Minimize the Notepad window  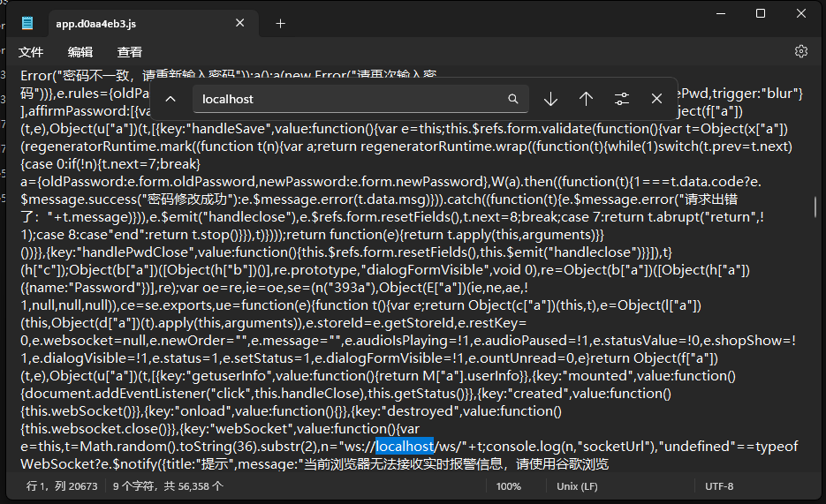[x=721, y=13]
